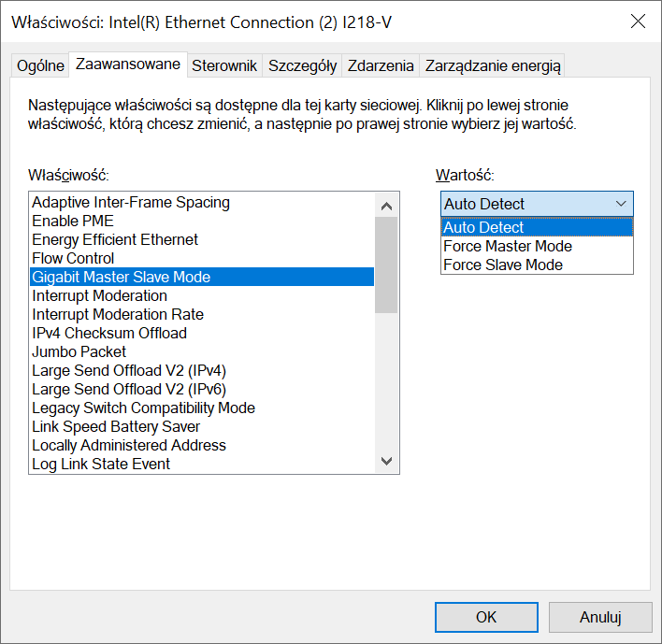This screenshot has width=662, height=644.
Task: Collapse the Wartość dropdown arrow
Action: (x=621, y=204)
